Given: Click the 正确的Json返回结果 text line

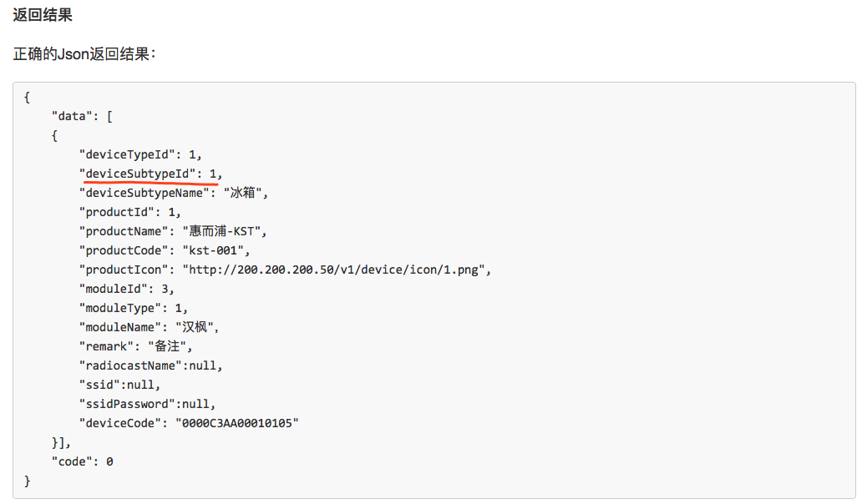Looking at the screenshot, I should click(x=84, y=53).
